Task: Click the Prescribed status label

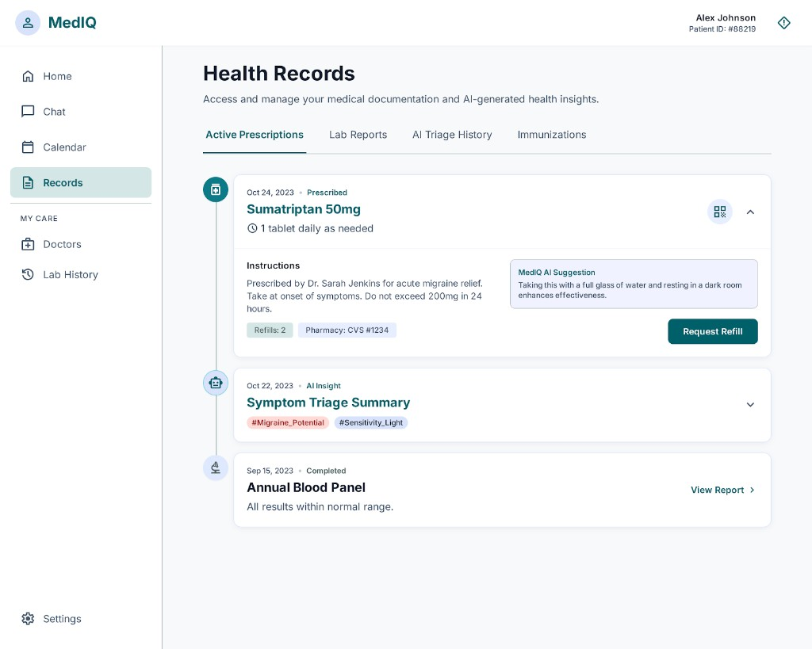Action: (x=327, y=193)
